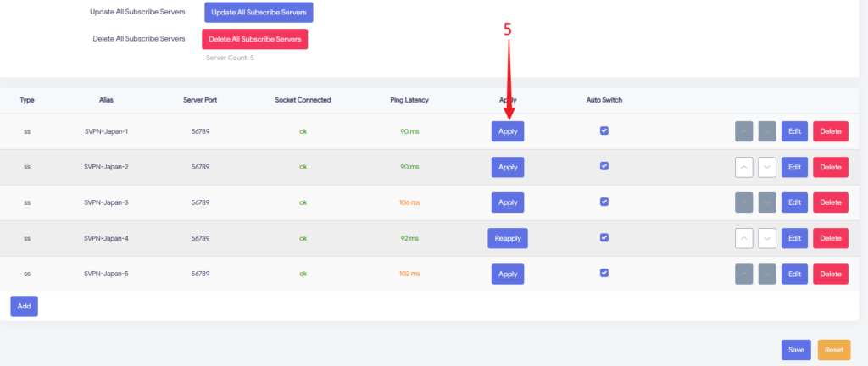Move SVPN-Japan-2 row up with arrow
Image resolution: width=868 pixels, height=366 pixels.
pyautogui.click(x=744, y=167)
